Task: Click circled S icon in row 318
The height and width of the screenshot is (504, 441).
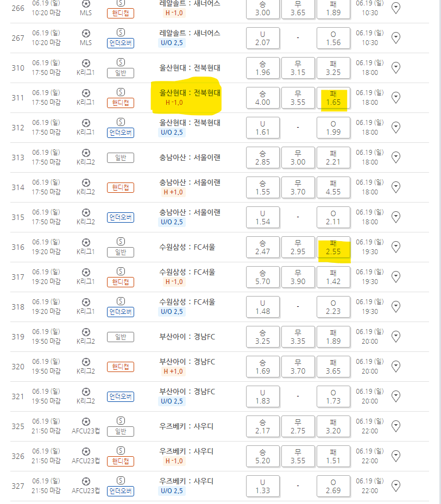Action: tap(121, 301)
